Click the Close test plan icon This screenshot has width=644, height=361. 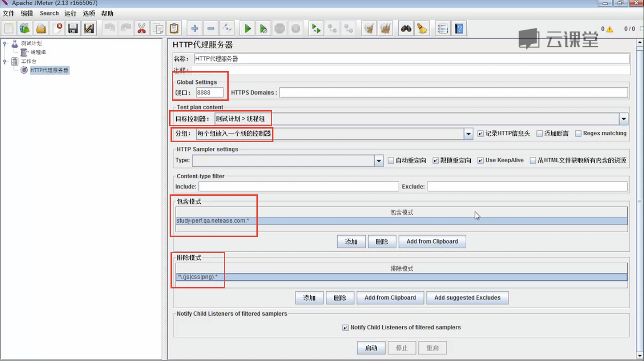[57, 29]
